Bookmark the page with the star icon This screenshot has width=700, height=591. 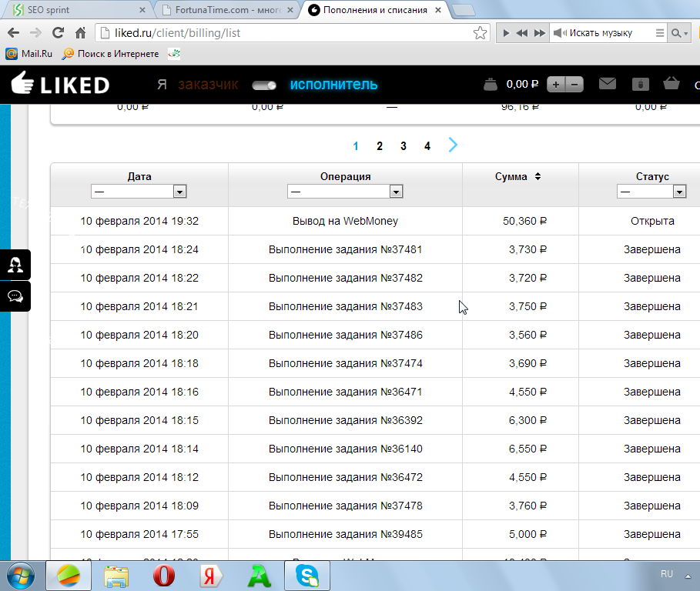click(x=480, y=32)
